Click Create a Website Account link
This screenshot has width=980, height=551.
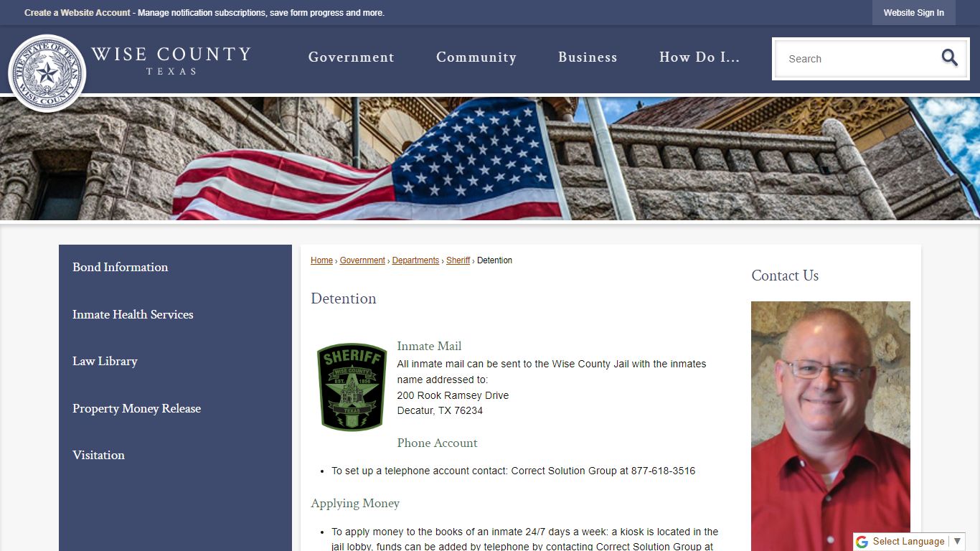(77, 13)
